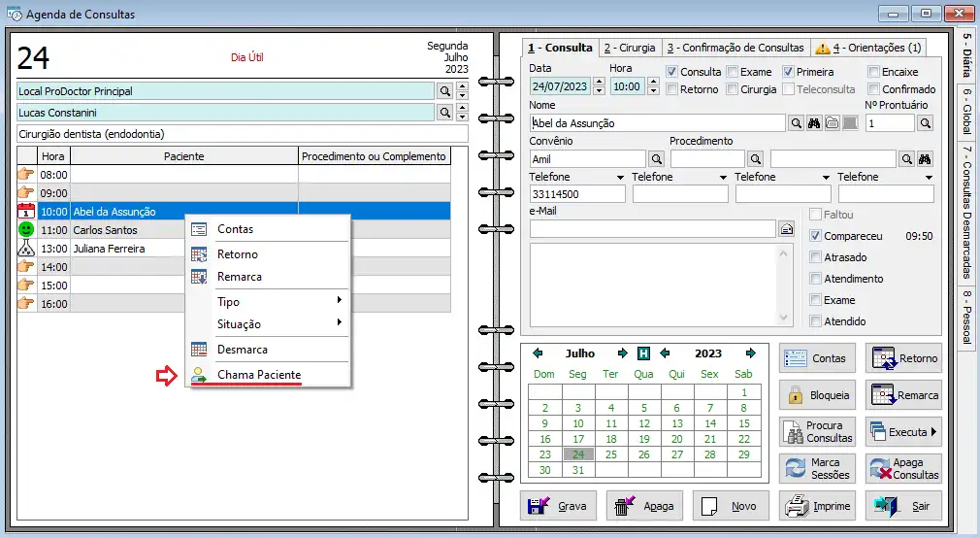Open the third Telefone type dropdown

[826, 178]
